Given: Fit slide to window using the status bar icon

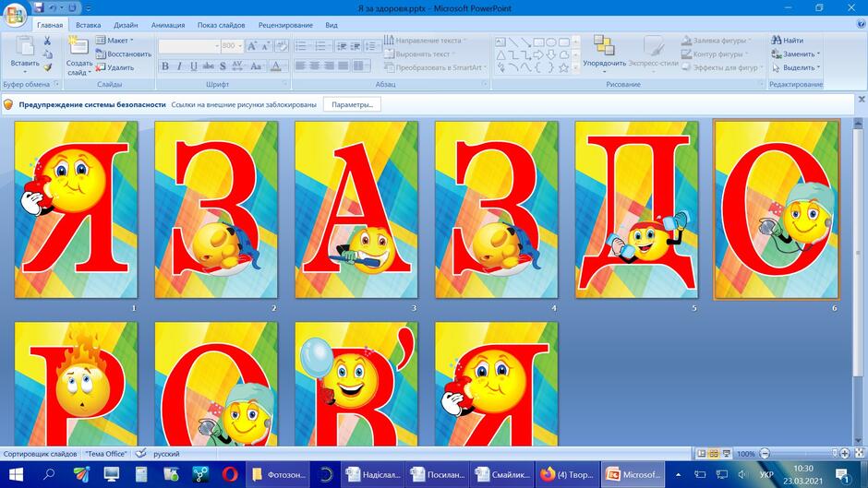Looking at the screenshot, I should (860, 454).
